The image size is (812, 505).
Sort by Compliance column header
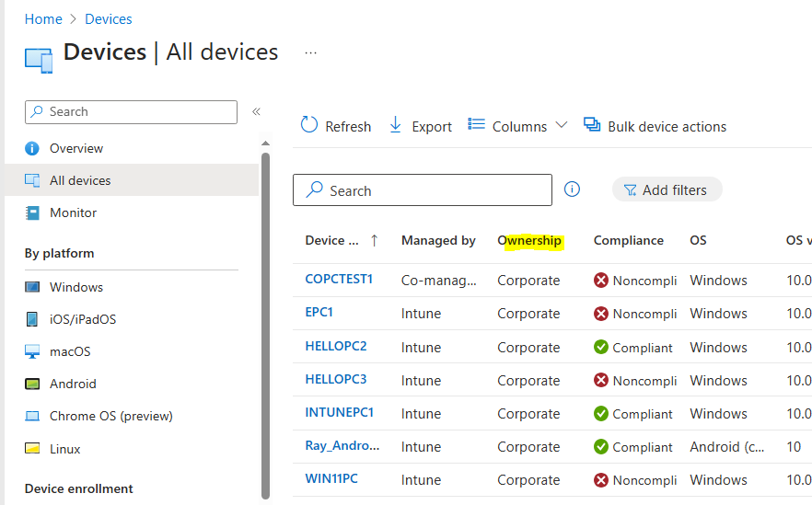tap(628, 241)
